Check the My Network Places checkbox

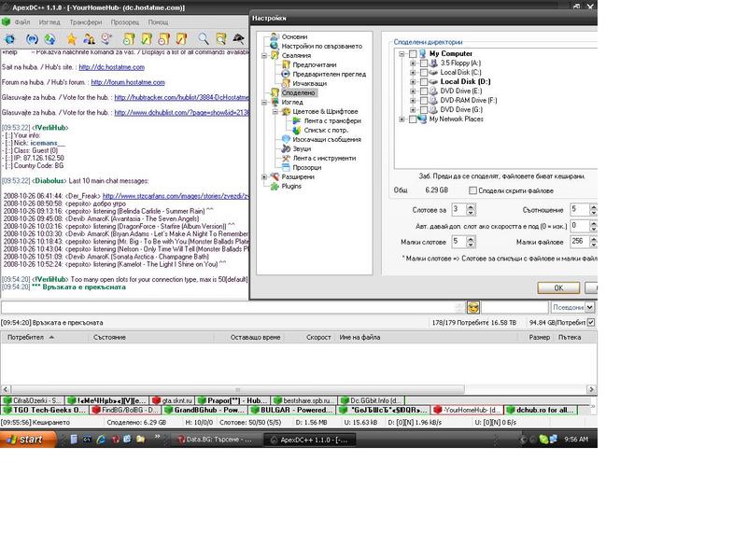(413, 119)
